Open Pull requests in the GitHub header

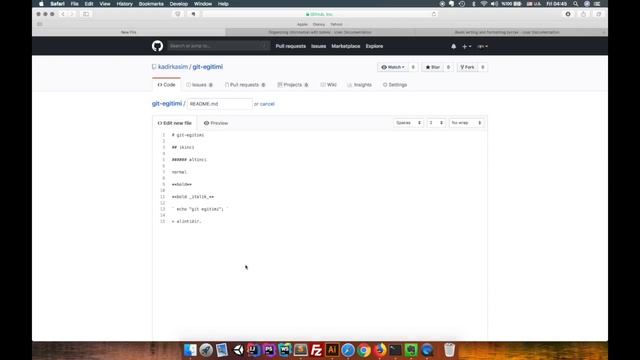(x=291, y=47)
